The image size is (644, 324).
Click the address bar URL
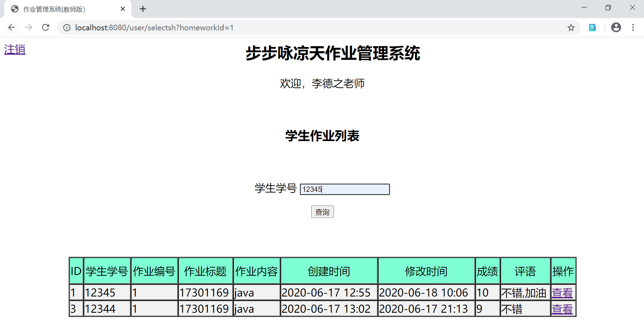pos(154,27)
